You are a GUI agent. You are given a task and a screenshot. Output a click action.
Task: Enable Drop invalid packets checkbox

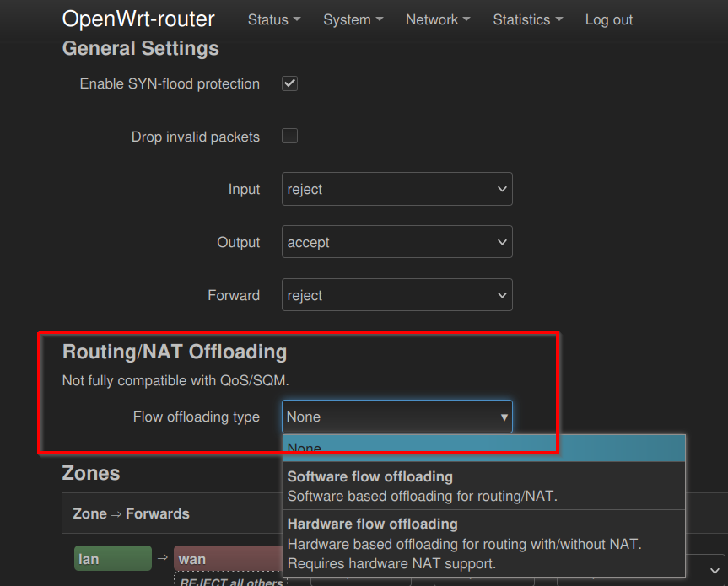point(289,136)
